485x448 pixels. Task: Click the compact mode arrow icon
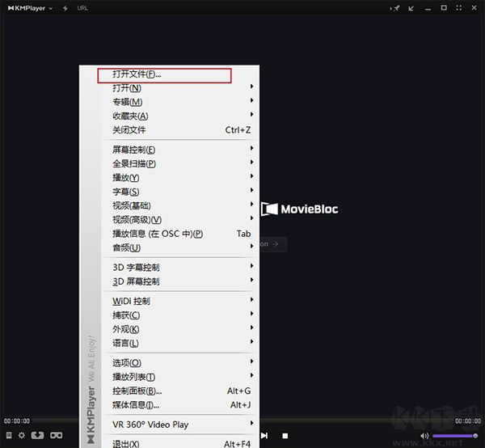[411, 8]
